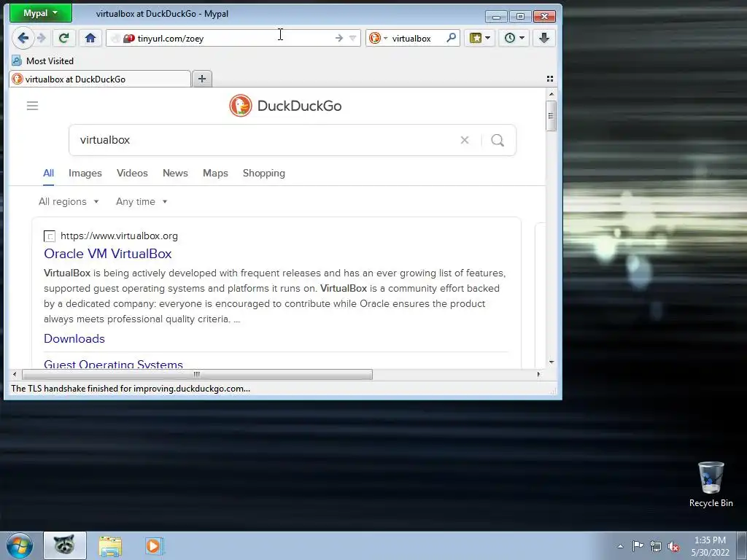Open the clock showing 1:35 PM
The image size is (747, 560).
710,546
